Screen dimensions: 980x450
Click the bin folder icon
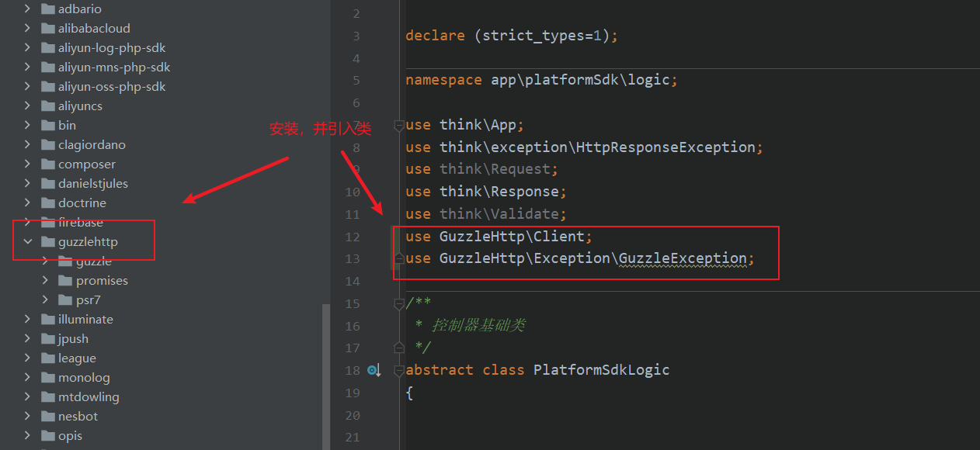(47, 125)
